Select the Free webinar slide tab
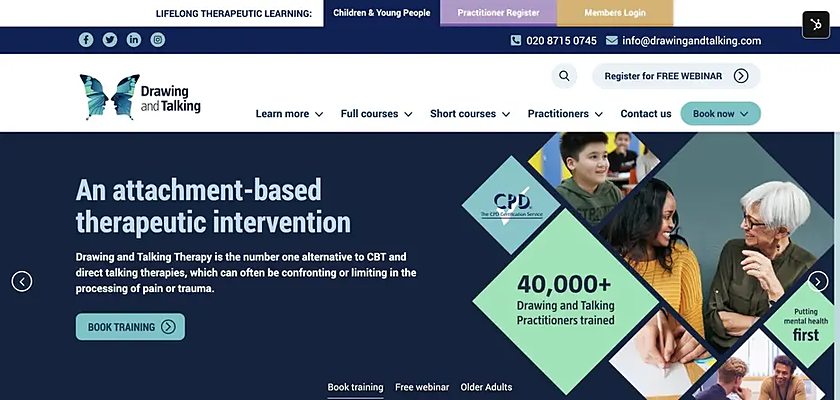Viewport: 840px width, 400px height. click(422, 387)
